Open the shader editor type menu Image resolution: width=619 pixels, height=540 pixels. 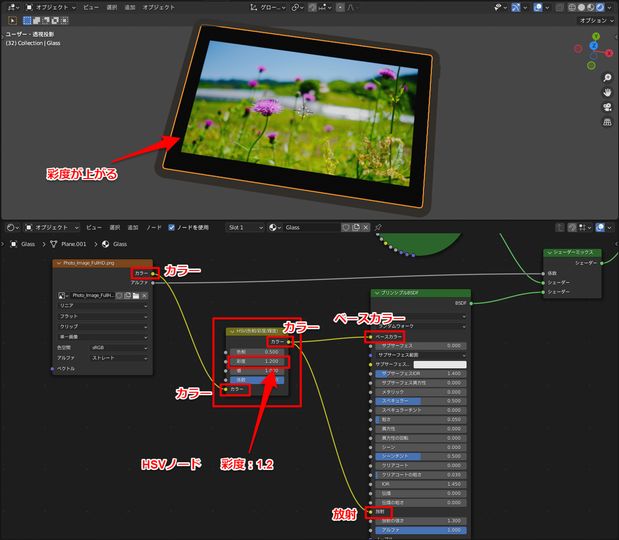pyautogui.click(x=13, y=227)
